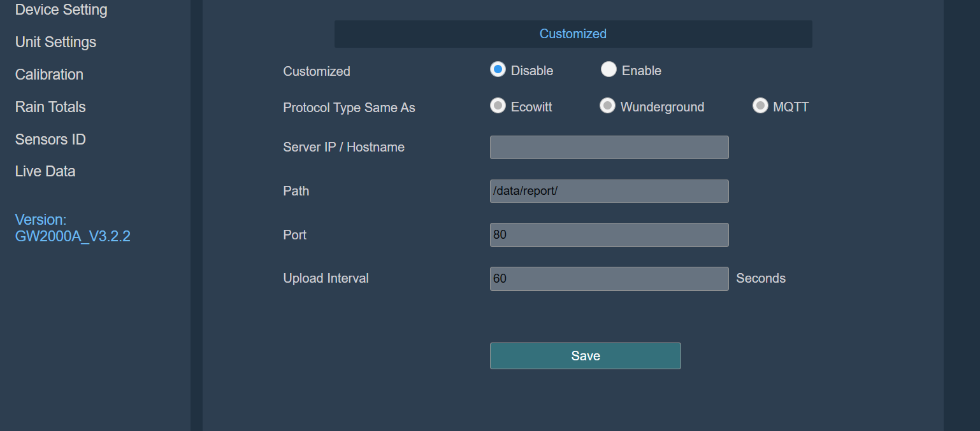Click the Protocol Type Same As label

[x=349, y=108]
